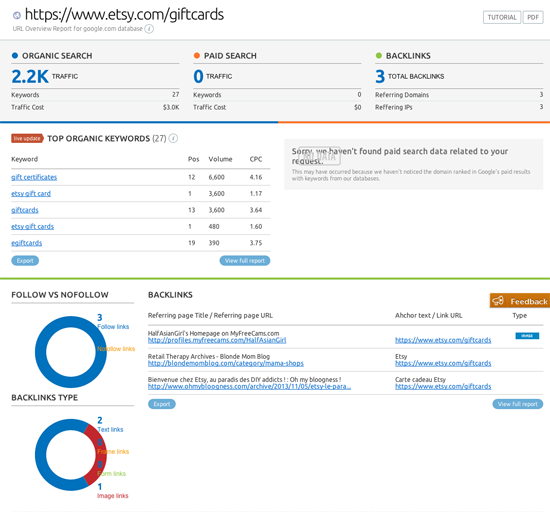Viewport: 550px width, 515px height.
Task: Open the blondemomblog.com referring URL
Action: click(x=226, y=363)
